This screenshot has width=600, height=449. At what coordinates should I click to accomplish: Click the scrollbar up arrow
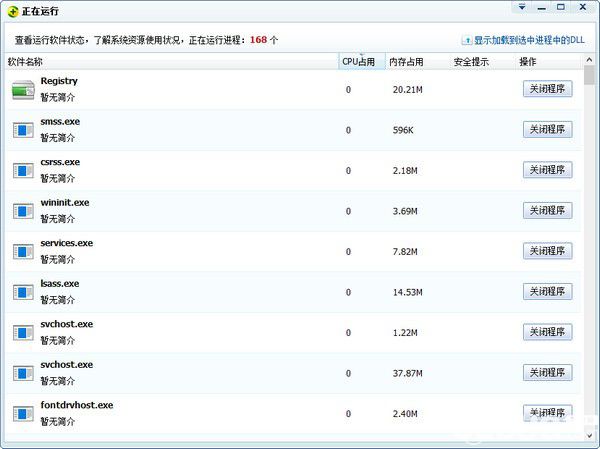[x=589, y=60]
